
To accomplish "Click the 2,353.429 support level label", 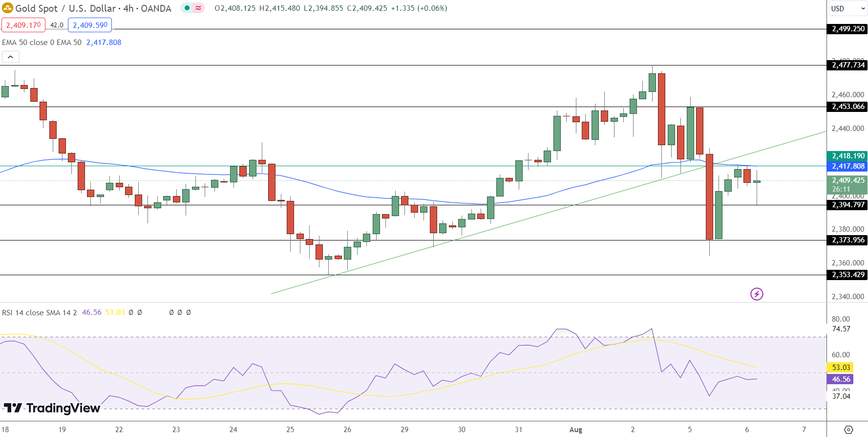I will point(848,275).
